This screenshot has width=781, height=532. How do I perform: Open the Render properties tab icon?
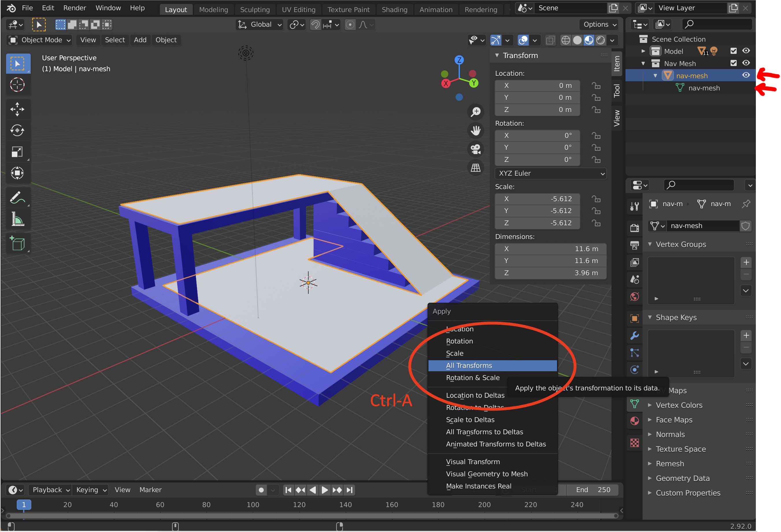pos(634,228)
